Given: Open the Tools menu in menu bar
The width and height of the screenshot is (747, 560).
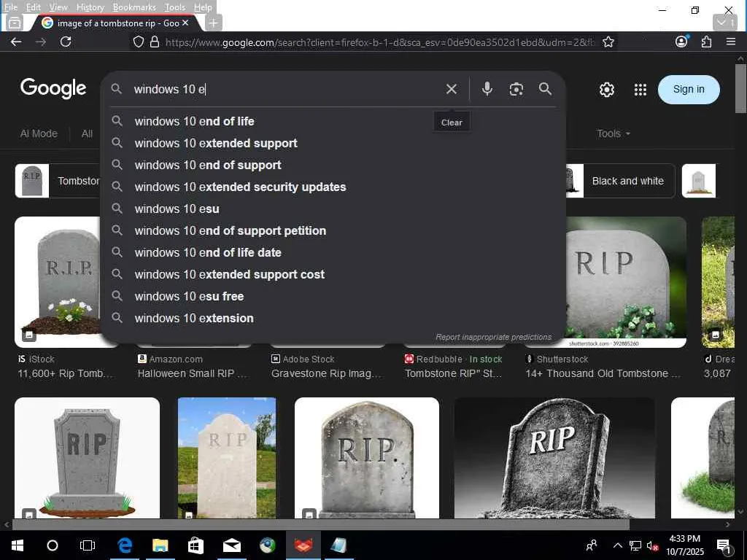Looking at the screenshot, I should click(175, 7).
